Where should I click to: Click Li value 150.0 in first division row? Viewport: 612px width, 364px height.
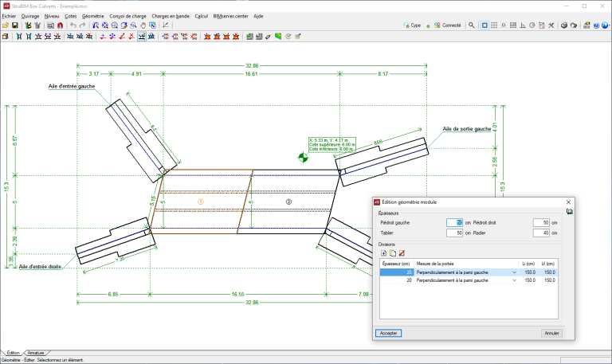pyautogui.click(x=529, y=272)
